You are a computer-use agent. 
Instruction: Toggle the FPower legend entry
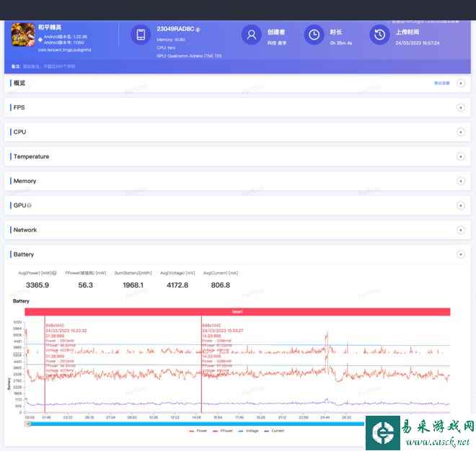click(x=223, y=431)
